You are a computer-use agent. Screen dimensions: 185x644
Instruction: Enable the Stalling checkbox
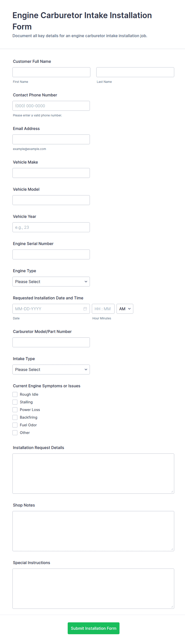coord(15,402)
